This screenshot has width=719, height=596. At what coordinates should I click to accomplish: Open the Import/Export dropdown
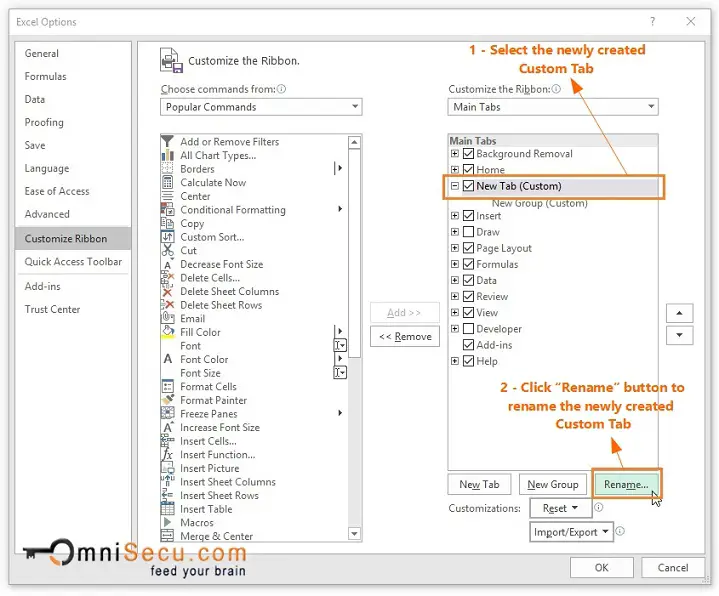click(x=571, y=532)
